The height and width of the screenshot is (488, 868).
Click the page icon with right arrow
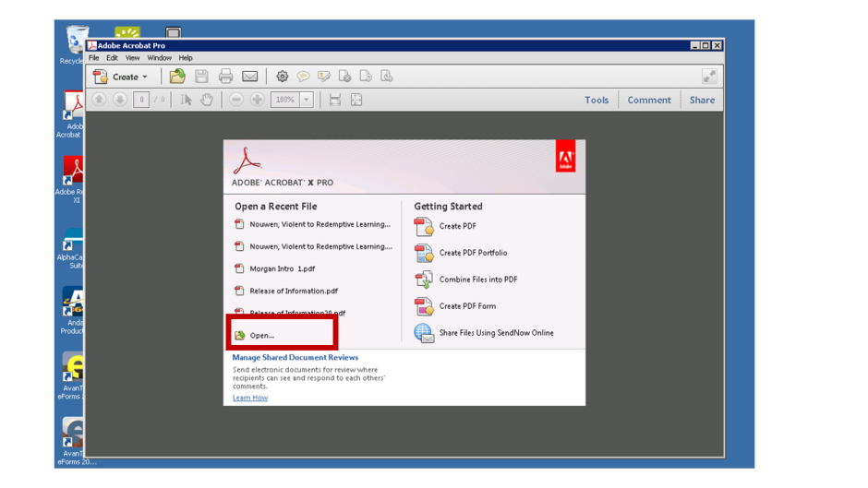click(x=366, y=77)
